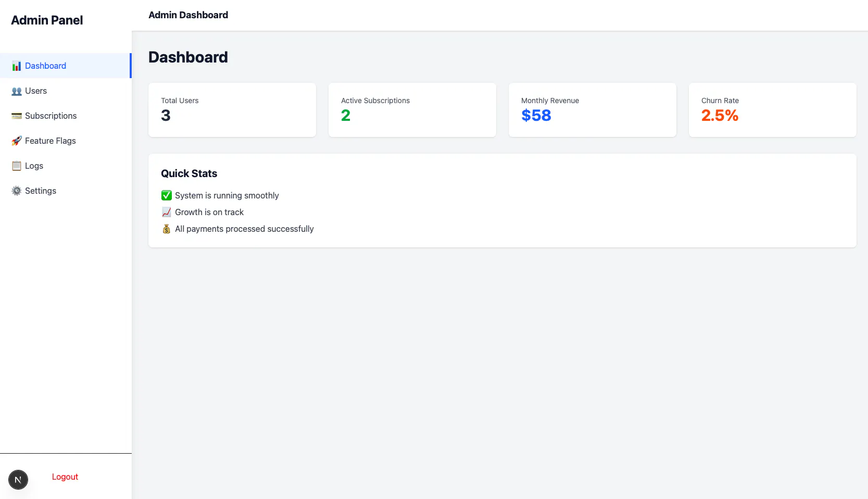Click the Subscriptions credit card icon

(17, 116)
